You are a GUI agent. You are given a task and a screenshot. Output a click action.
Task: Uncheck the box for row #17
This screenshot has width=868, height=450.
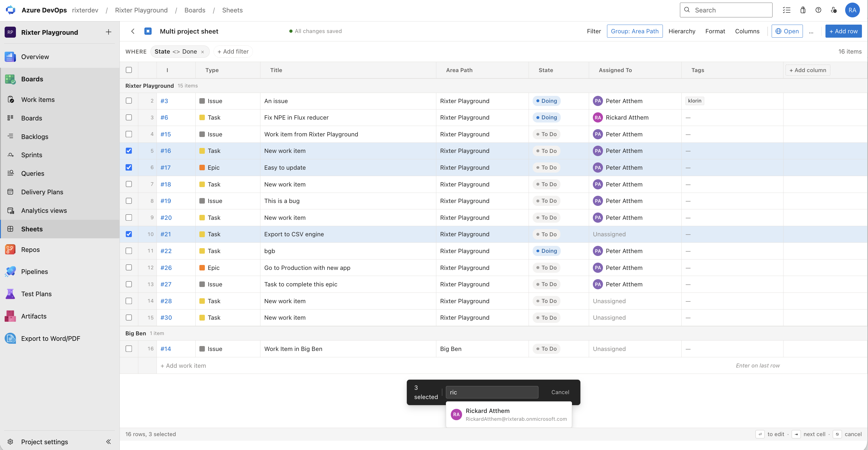pos(129,167)
